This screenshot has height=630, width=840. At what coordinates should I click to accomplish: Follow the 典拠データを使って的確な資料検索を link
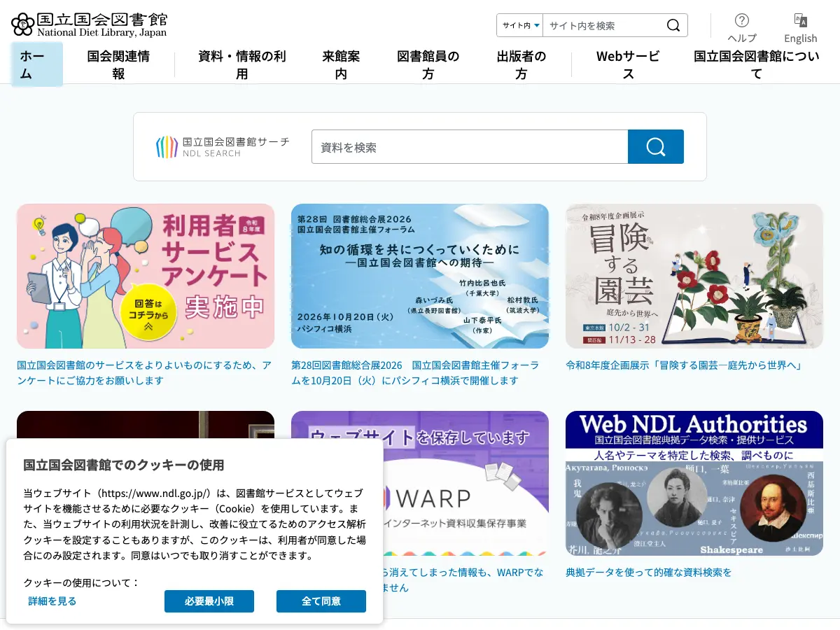(x=648, y=573)
